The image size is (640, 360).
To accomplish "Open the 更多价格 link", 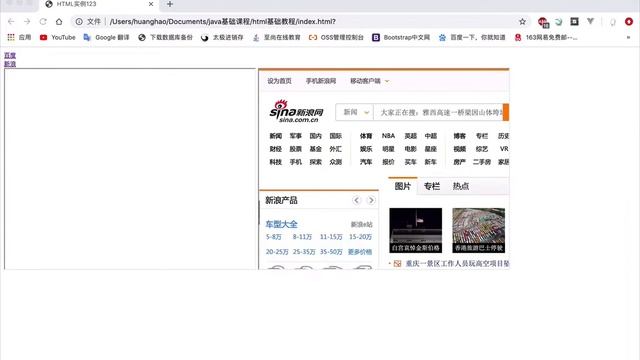I will (x=360, y=252).
